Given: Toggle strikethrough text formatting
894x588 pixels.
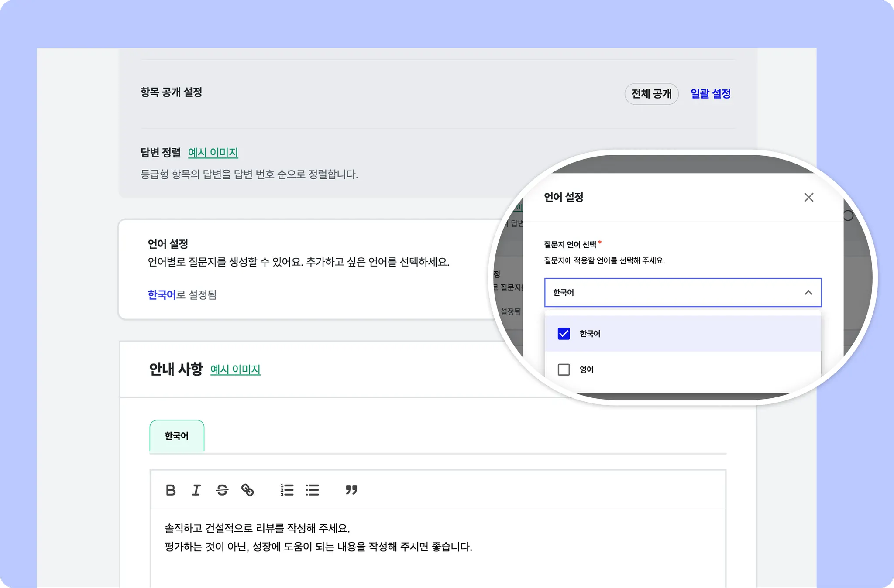Looking at the screenshot, I should point(222,490).
